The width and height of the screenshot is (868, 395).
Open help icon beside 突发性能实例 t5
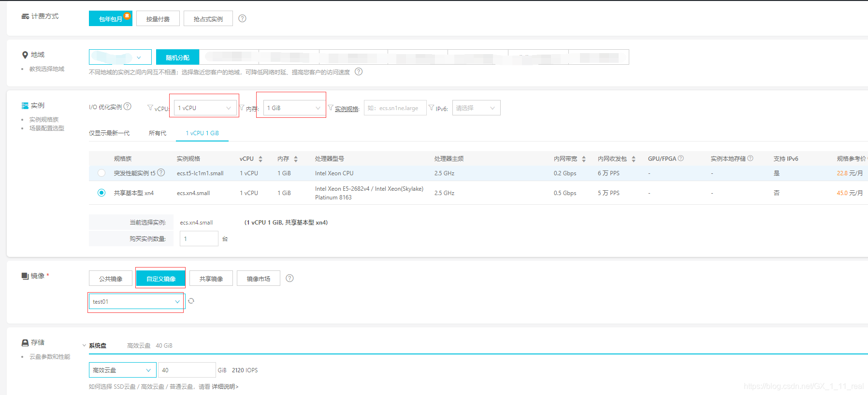pos(161,172)
